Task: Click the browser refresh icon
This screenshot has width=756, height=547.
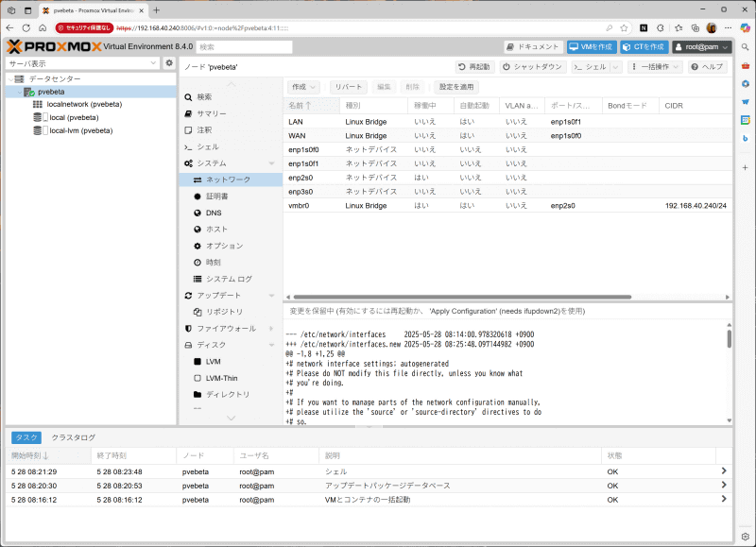Action: point(26,28)
